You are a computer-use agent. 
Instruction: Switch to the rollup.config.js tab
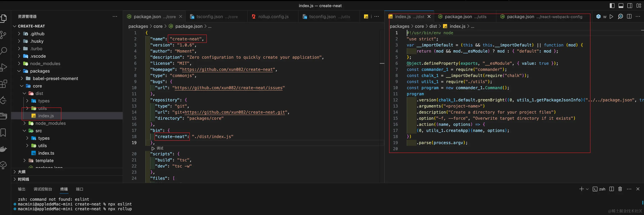[x=273, y=16]
